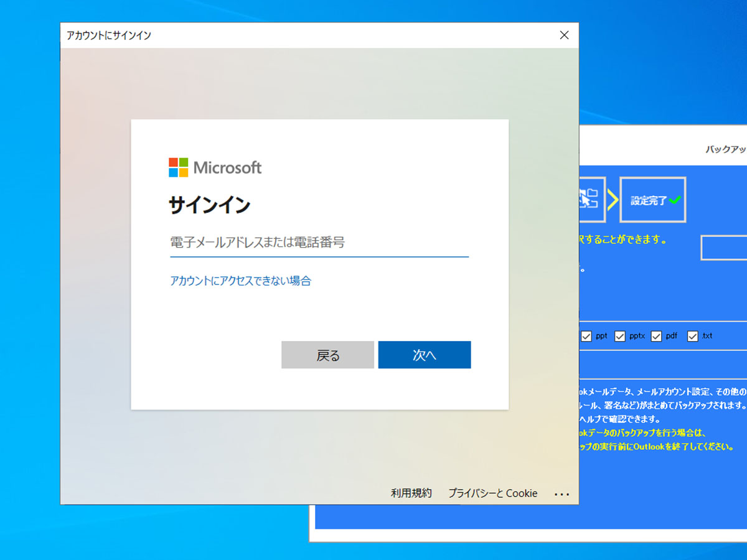Viewport: 747px width, 560px height.
Task: Uncheck the .pptx file type checkbox
Action: click(x=620, y=336)
